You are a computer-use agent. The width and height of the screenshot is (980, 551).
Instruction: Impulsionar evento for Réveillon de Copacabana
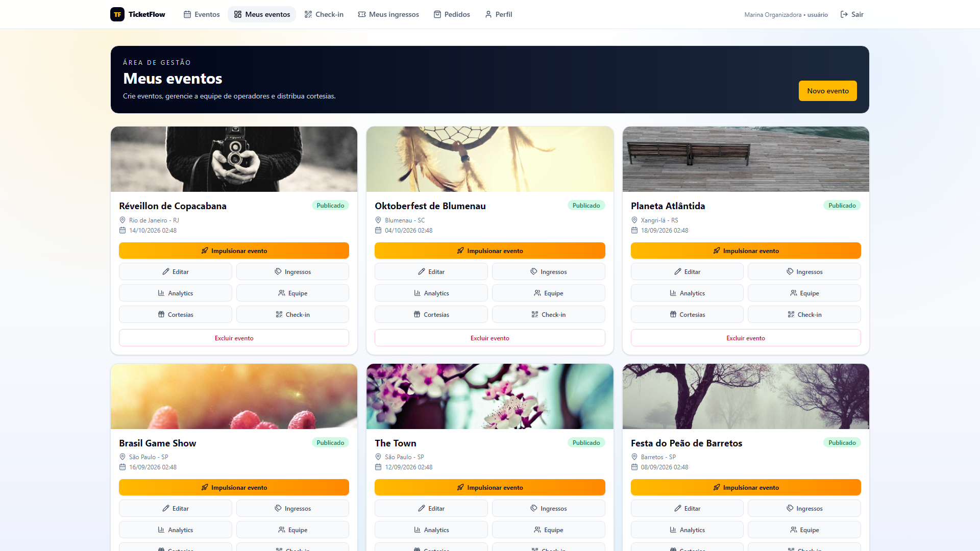click(234, 251)
